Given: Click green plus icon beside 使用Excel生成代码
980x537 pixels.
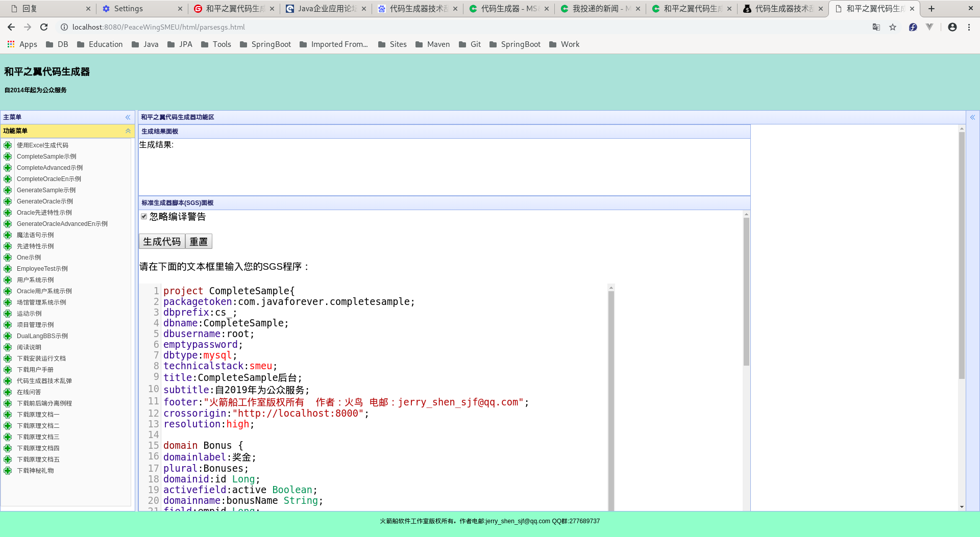Looking at the screenshot, I should click(8, 145).
